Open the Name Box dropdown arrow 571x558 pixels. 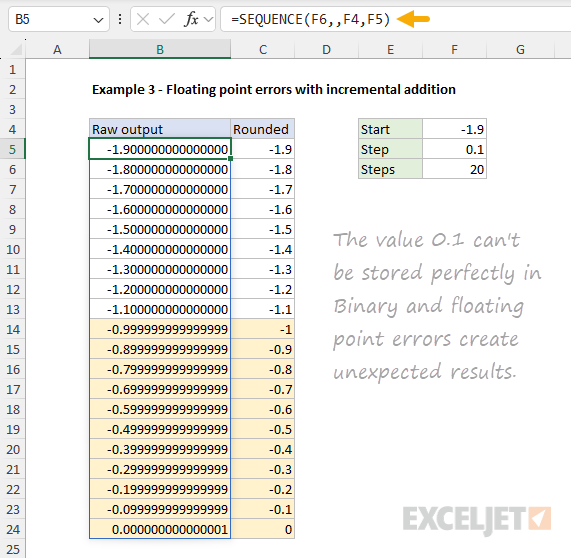[x=98, y=20]
